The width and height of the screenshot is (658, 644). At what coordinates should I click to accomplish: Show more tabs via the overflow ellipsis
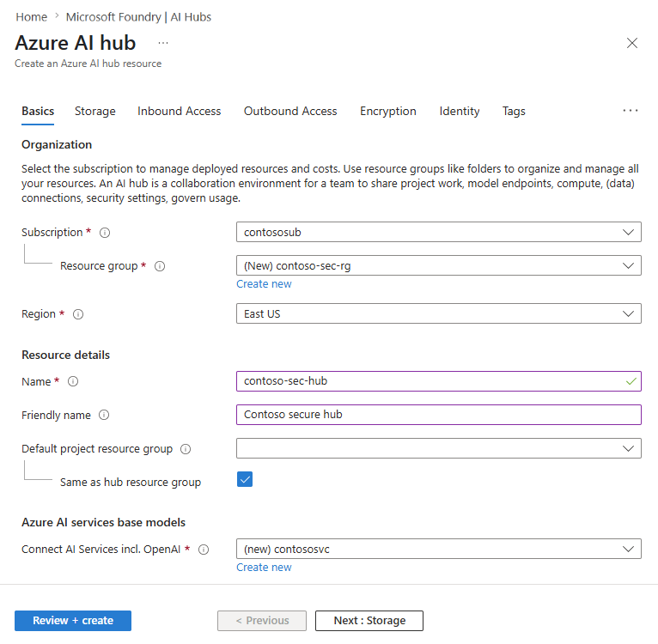point(631,111)
